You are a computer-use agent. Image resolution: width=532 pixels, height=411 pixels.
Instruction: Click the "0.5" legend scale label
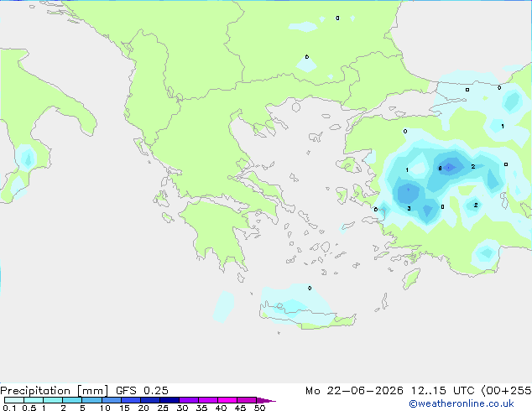tap(29, 408)
